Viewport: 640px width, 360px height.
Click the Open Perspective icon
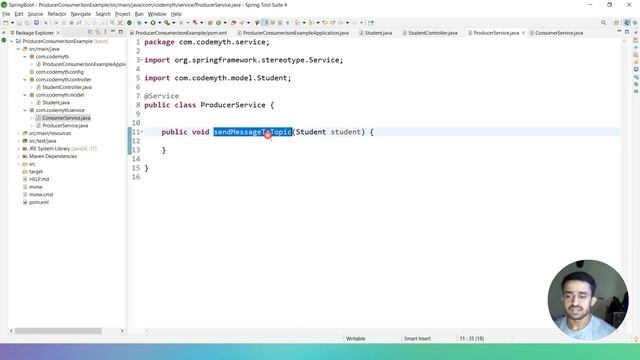pyautogui.click(x=617, y=23)
